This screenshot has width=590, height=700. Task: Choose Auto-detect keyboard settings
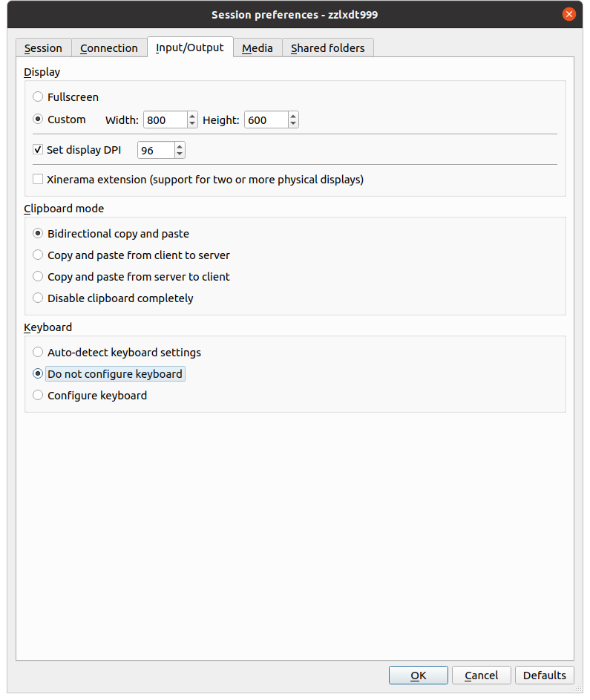point(39,353)
